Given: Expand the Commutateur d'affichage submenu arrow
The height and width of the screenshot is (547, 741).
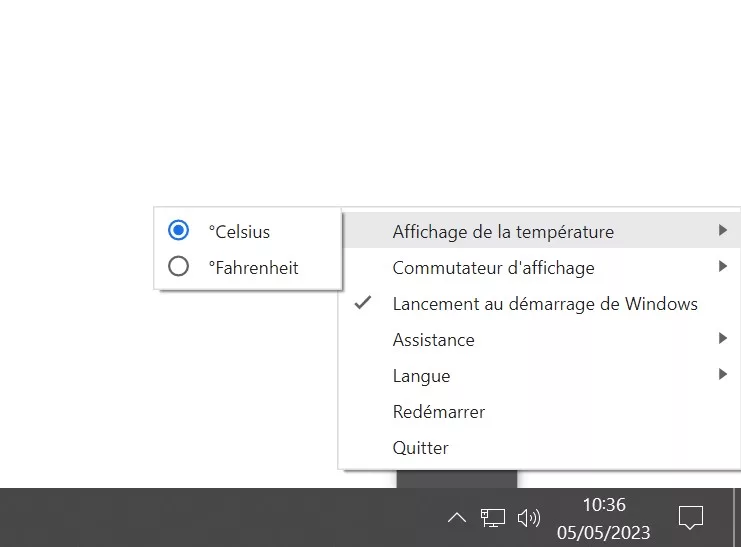Looking at the screenshot, I should click(x=722, y=267).
